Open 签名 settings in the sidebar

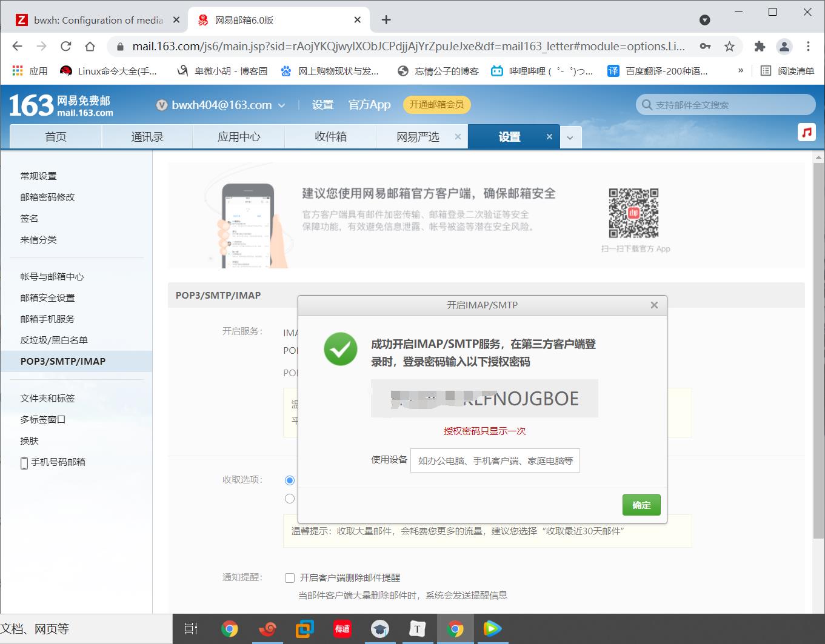[29, 218]
